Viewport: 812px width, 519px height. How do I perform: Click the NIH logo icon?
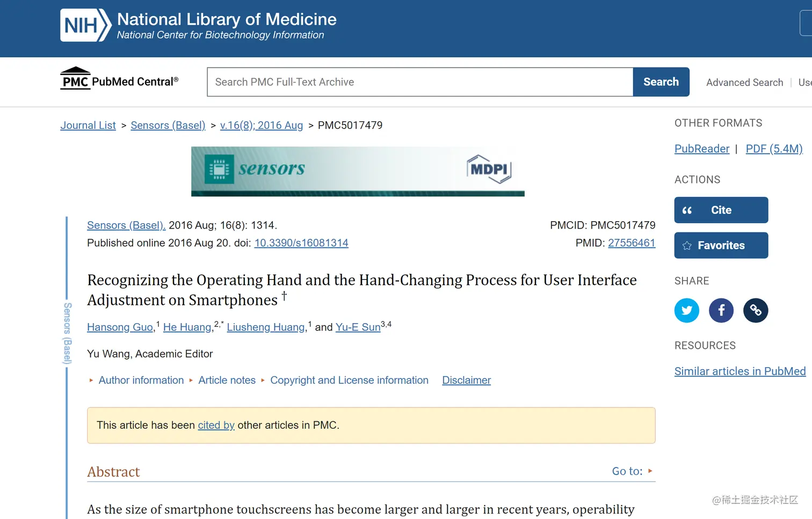tap(85, 25)
